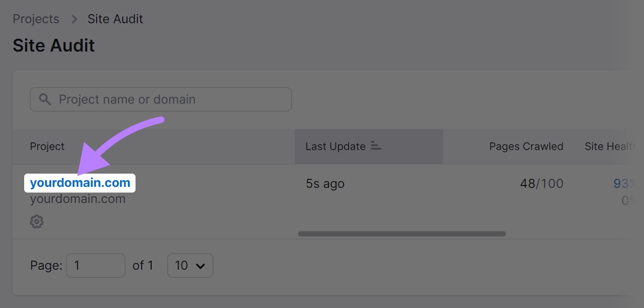Viewport: 644px width, 308px height.
Task: Open the project settings gear icon
Action: 36,221
